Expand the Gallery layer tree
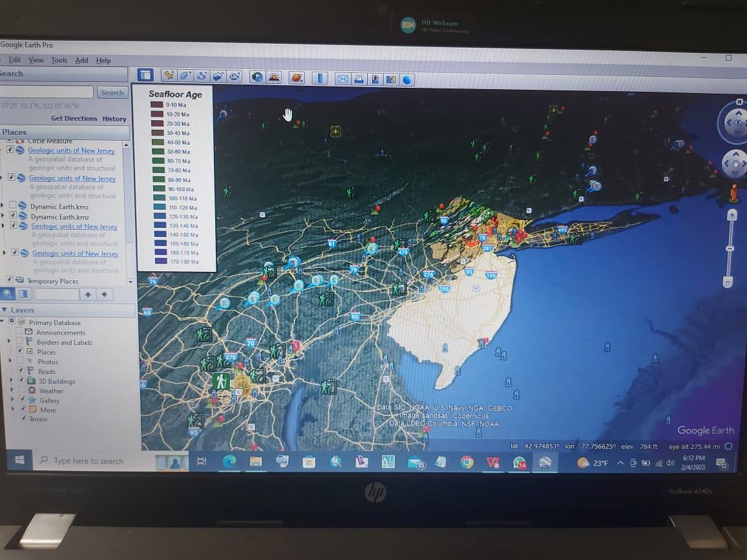Screen dimensions: 747x560 point(12,399)
